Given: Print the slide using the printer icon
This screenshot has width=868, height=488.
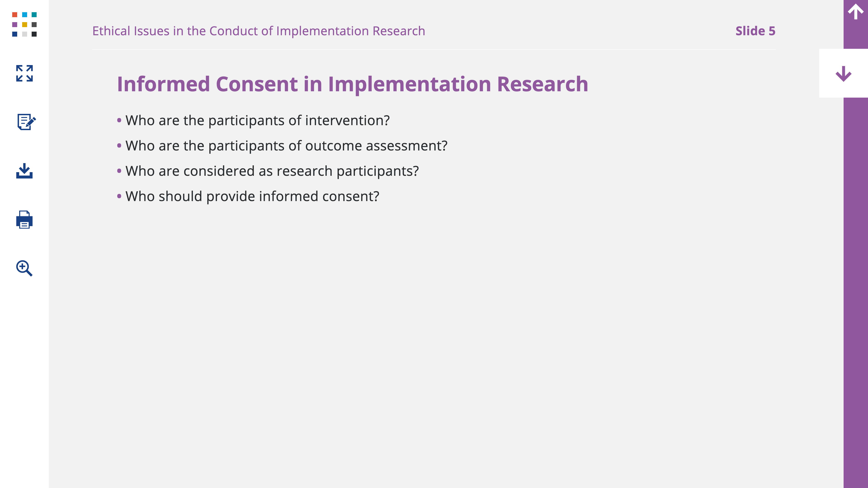Looking at the screenshot, I should click(x=24, y=220).
